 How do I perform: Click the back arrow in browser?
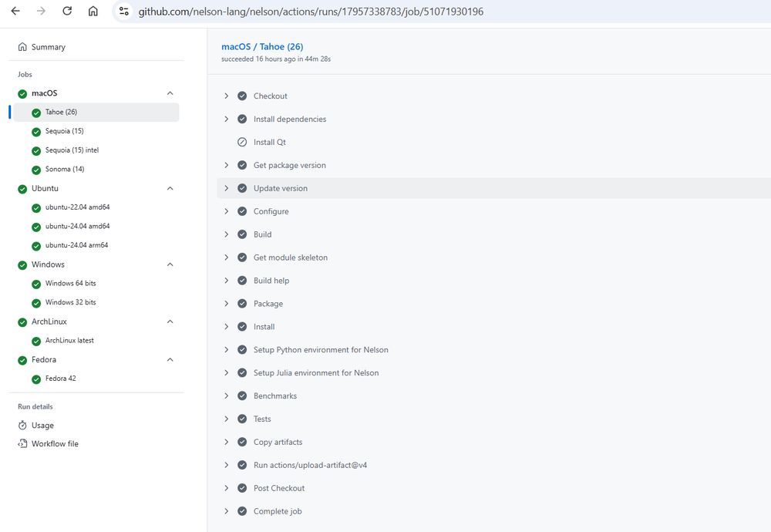pyautogui.click(x=15, y=11)
